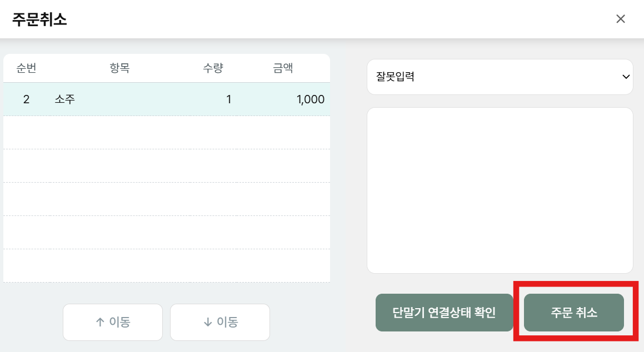Click the up arrow icon in ↑ 이동
The width and height of the screenshot is (644, 352).
coord(100,322)
